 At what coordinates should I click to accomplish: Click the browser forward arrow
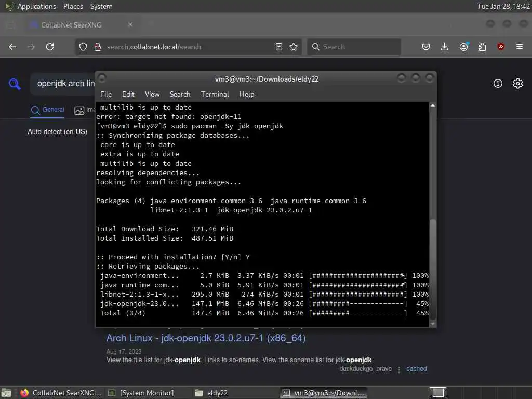(x=31, y=47)
